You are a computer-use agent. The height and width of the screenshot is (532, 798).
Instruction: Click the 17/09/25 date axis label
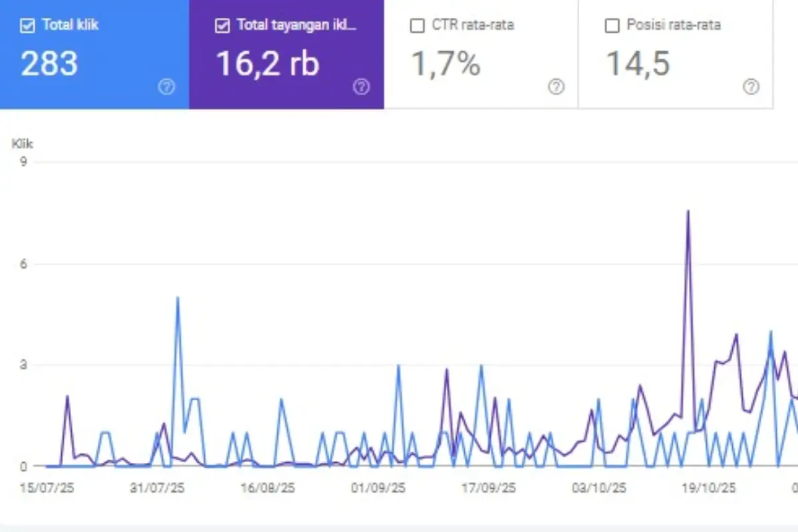pyautogui.click(x=489, y=488)
